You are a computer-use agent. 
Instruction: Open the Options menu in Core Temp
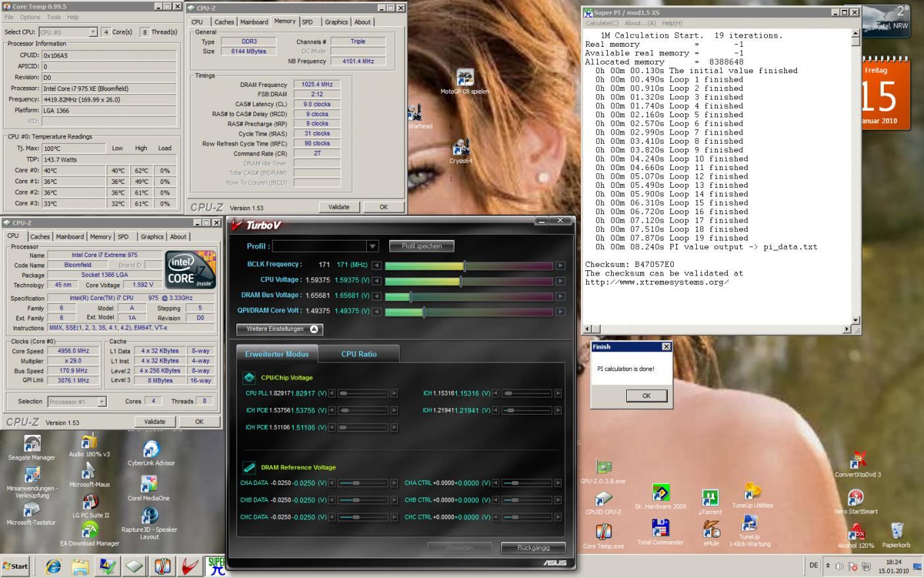click(x=30, y=17)
